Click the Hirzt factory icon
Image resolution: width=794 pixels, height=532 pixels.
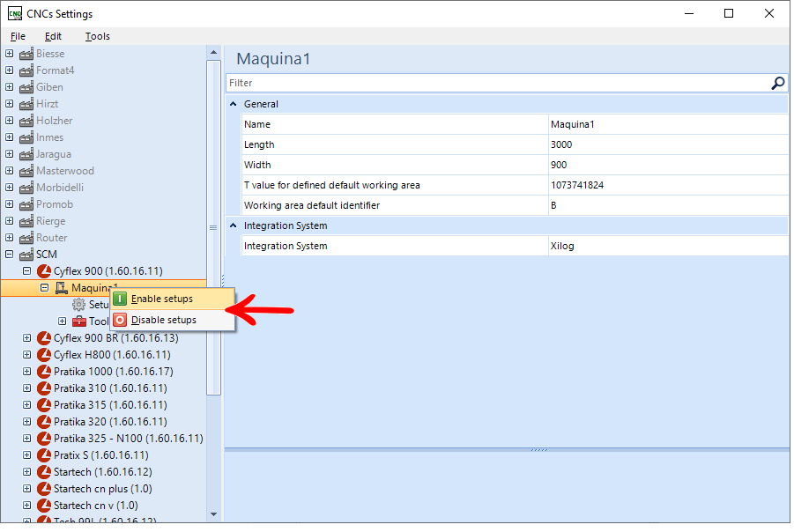[x=26, y=104]
